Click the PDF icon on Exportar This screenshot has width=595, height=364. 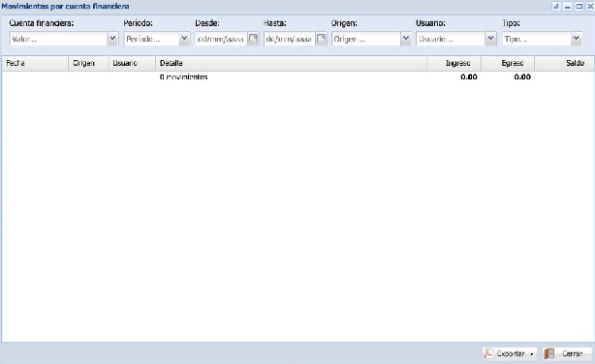pyautogui.click(x=488, y=353)
